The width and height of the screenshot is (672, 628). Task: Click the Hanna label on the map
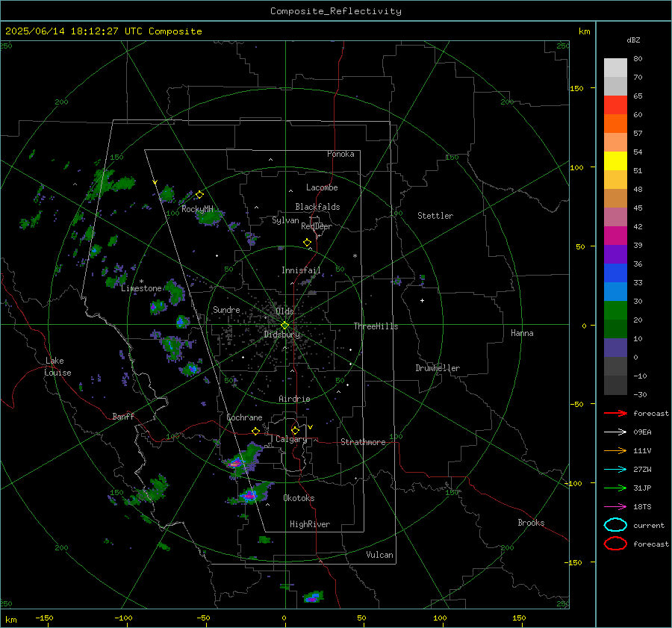tap(522, 333)
